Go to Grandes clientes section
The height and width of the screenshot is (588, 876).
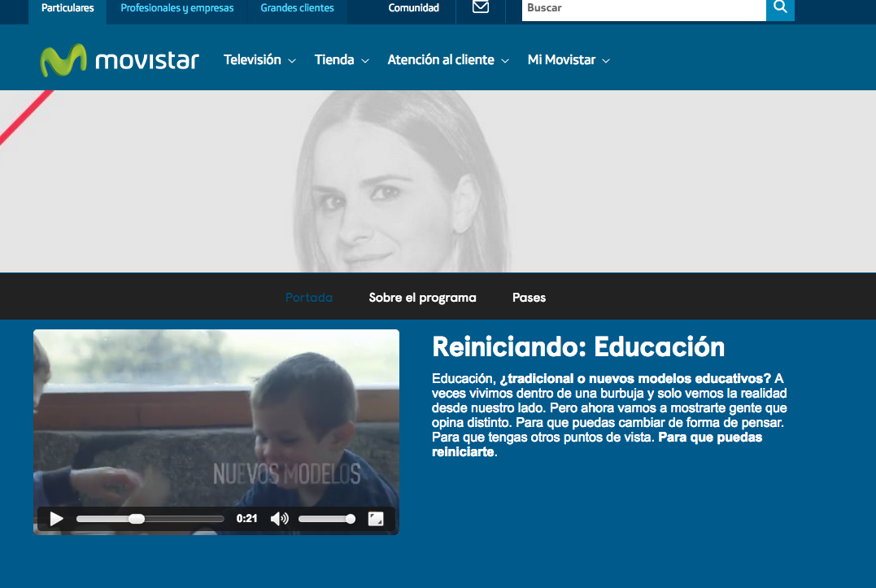(297, 8)
